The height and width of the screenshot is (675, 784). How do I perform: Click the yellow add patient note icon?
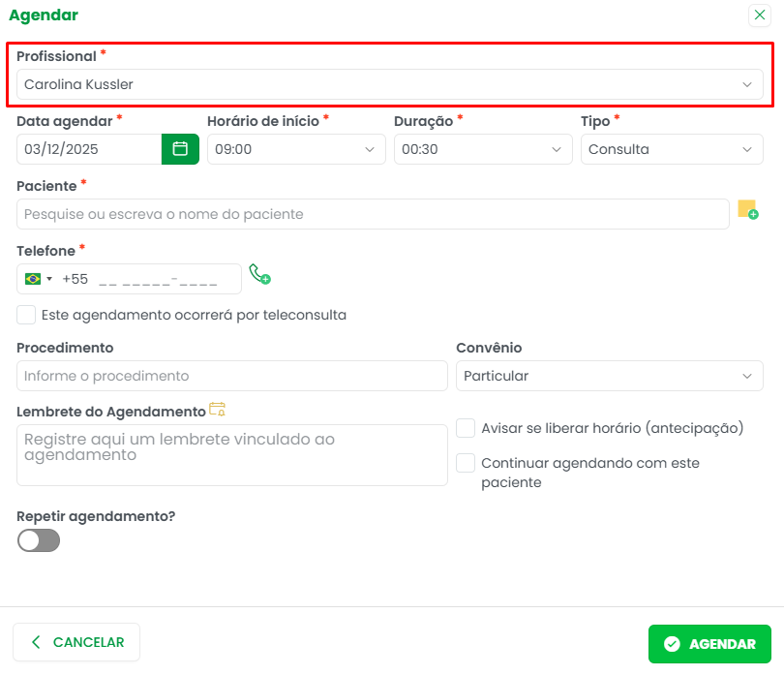point(747,209)
